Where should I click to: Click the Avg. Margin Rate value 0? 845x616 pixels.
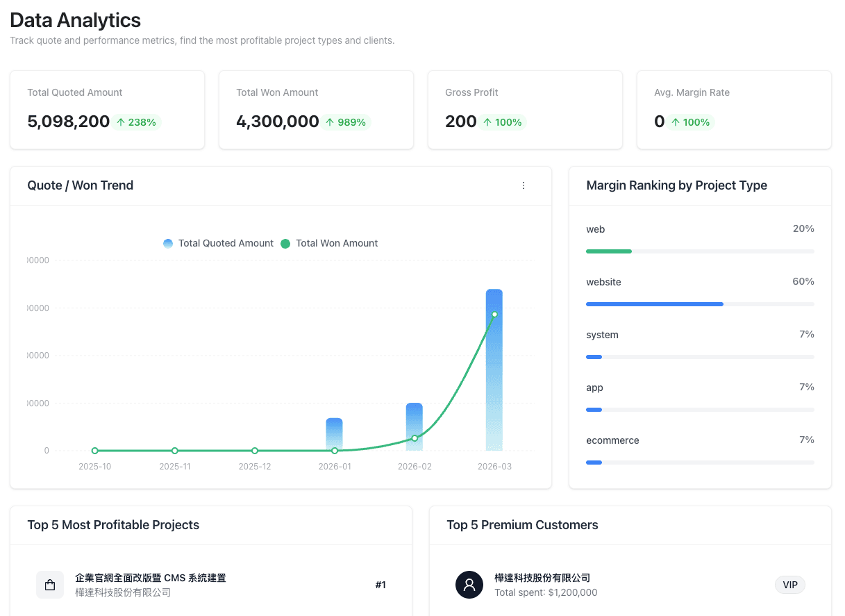point(660,122)
